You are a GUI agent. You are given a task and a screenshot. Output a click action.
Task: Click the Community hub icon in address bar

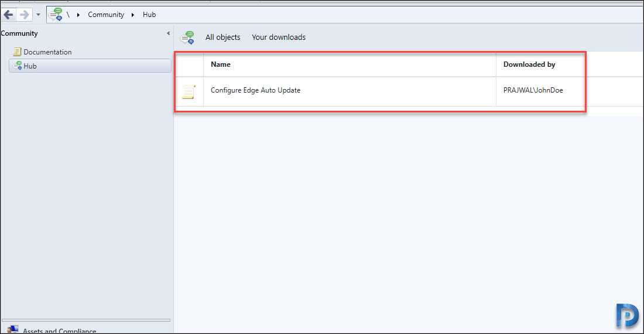click(x=55, y=15)
